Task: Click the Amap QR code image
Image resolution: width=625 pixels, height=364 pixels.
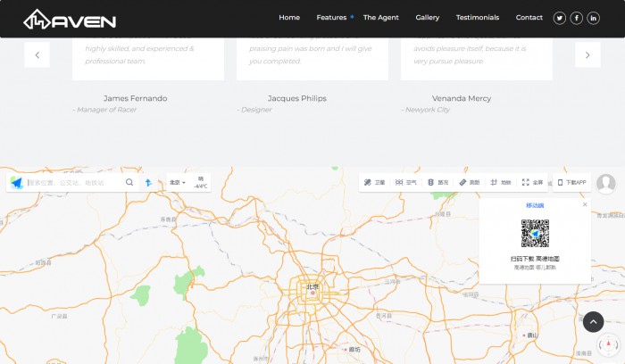Action: point(535,234)
